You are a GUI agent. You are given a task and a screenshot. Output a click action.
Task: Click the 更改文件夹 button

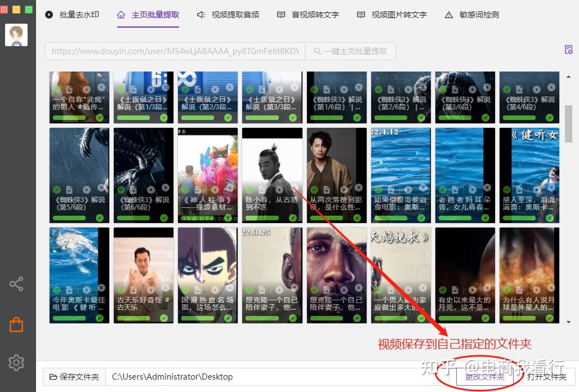485,377
